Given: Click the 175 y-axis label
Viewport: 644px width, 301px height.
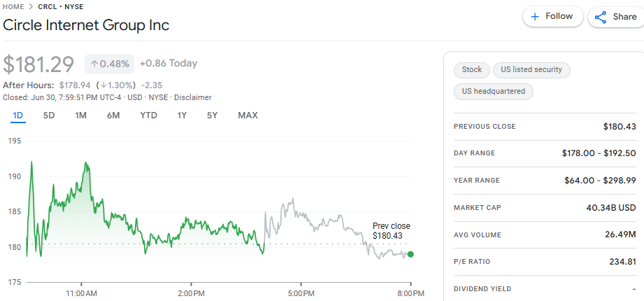Looking at the screenshot, I should [x=14, y=283].
